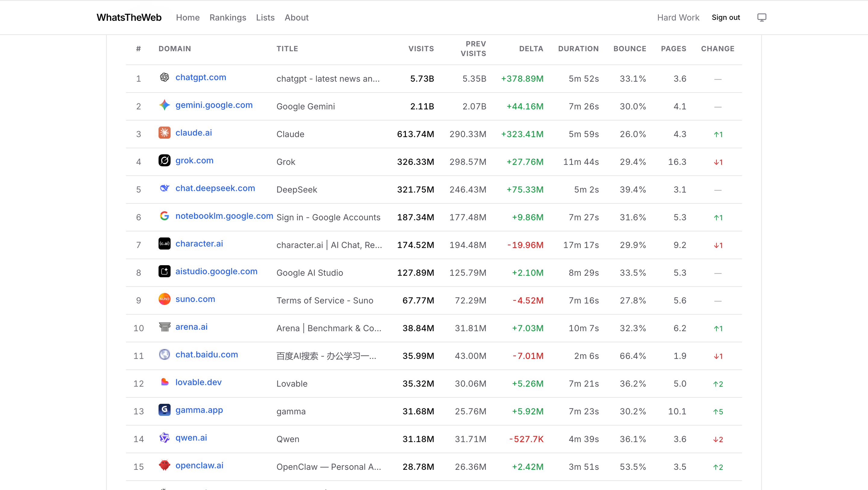
Task: Sort table by BOUNCE column header
Action: click(x=629, y=49)
